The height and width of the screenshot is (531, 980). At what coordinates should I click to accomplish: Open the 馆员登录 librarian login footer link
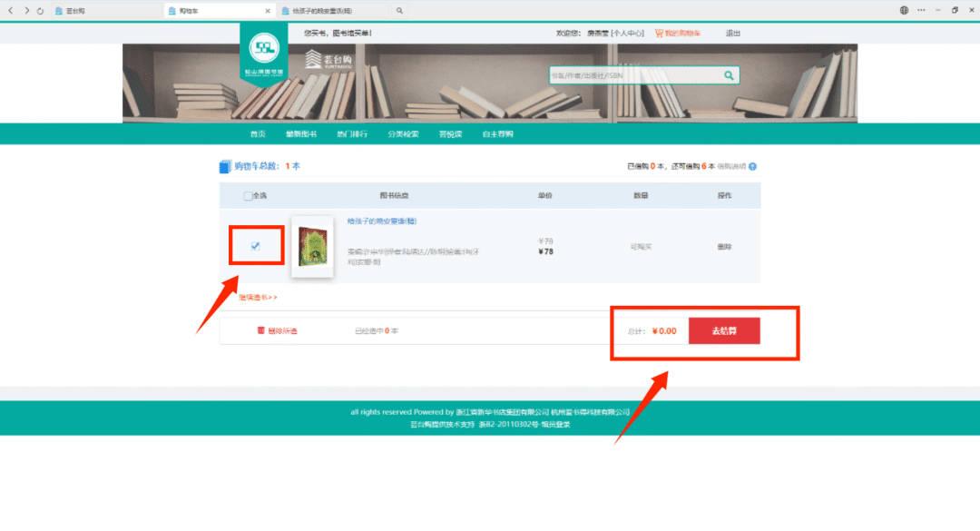coord(555,424)
